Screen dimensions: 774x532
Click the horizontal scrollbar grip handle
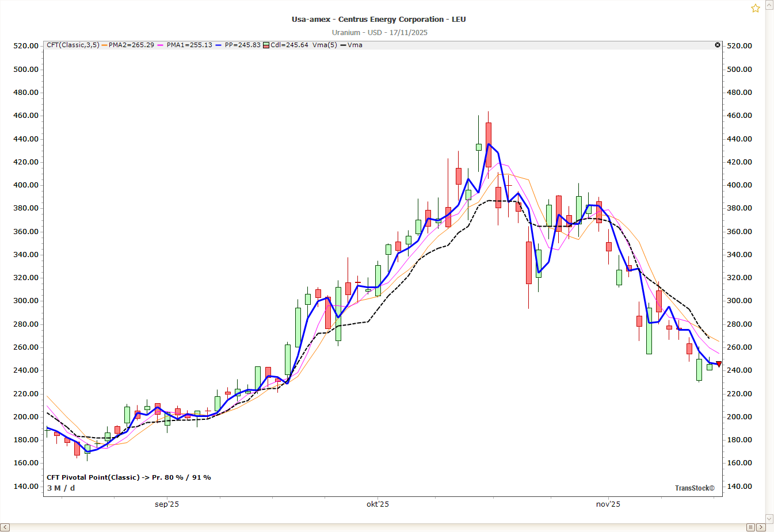tap(750, 527)
